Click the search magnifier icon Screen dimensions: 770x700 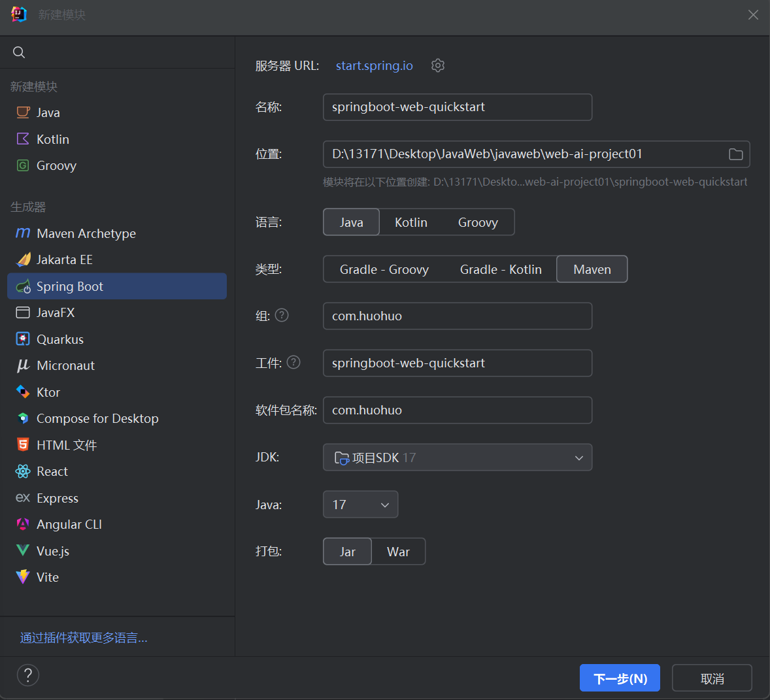click(x=19, y=52)
